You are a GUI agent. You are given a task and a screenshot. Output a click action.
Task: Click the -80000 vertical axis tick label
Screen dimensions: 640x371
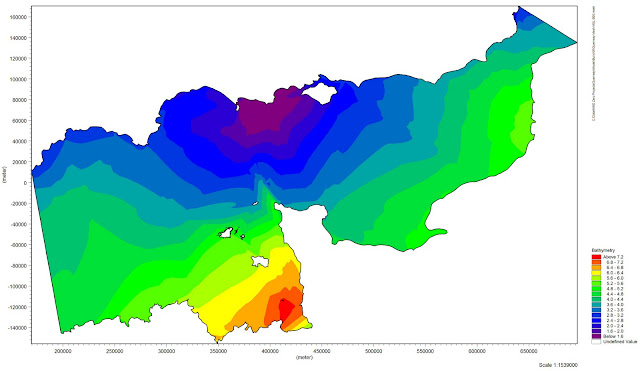coord(19,266)
